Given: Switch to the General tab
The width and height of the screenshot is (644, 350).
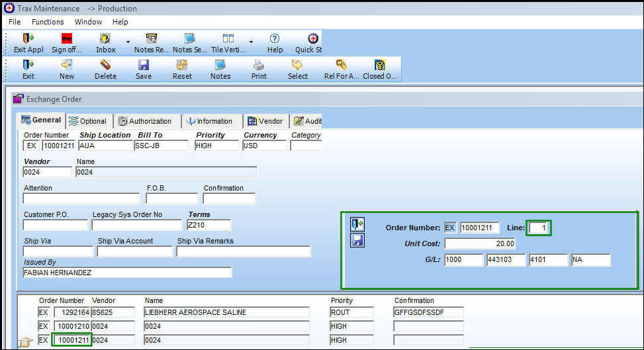Looking at the screenshot, I should (41, 120).
